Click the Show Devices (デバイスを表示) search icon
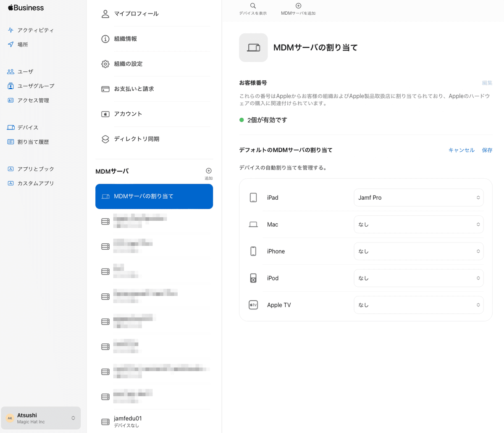The height and width of the screenshot is (433, 504). click(x=253, y=6)
